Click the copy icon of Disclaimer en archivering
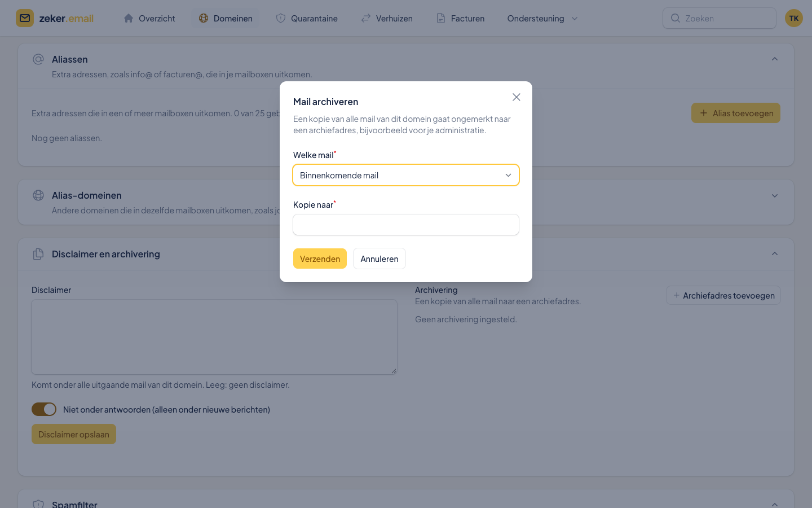 pyautogui.click(x=38, y=254)
